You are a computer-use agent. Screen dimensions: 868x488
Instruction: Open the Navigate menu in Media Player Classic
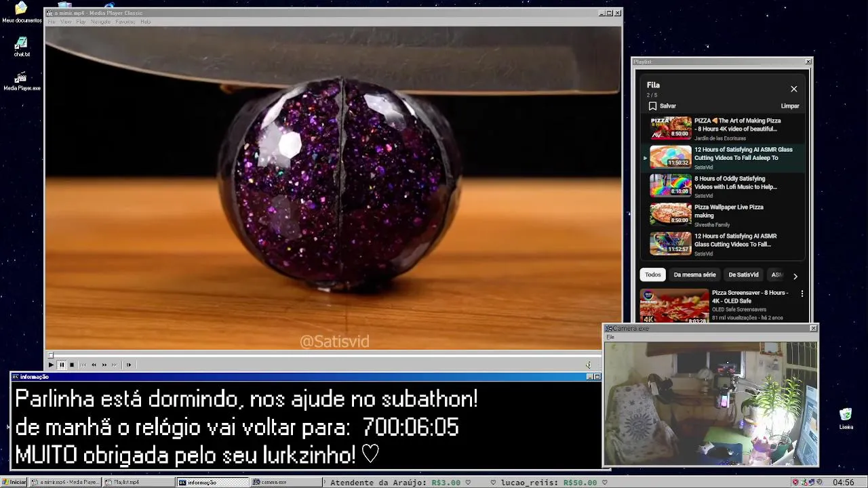(x=100, y=22)
